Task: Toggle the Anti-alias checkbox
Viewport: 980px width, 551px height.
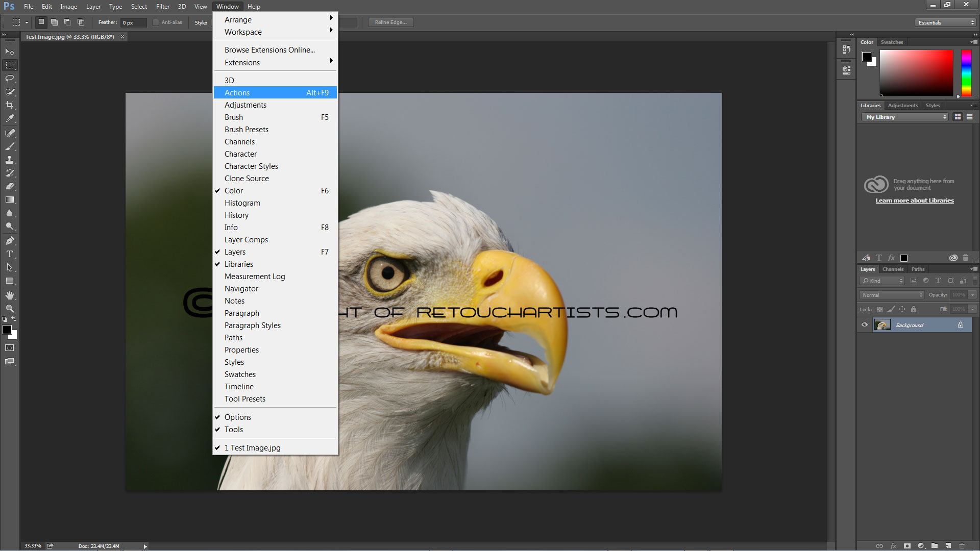Action: click(156, 22)
